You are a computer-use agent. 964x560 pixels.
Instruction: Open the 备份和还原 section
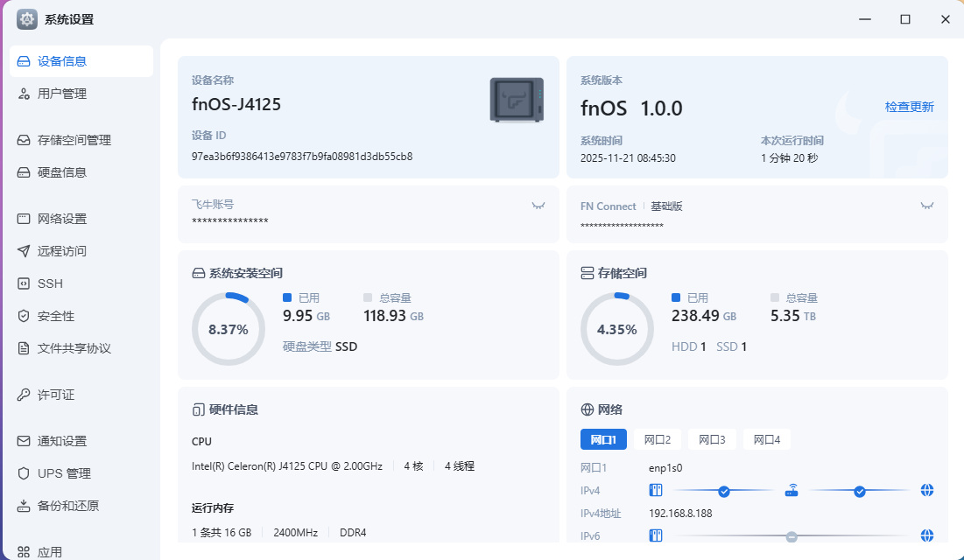[x=67, y=506]
